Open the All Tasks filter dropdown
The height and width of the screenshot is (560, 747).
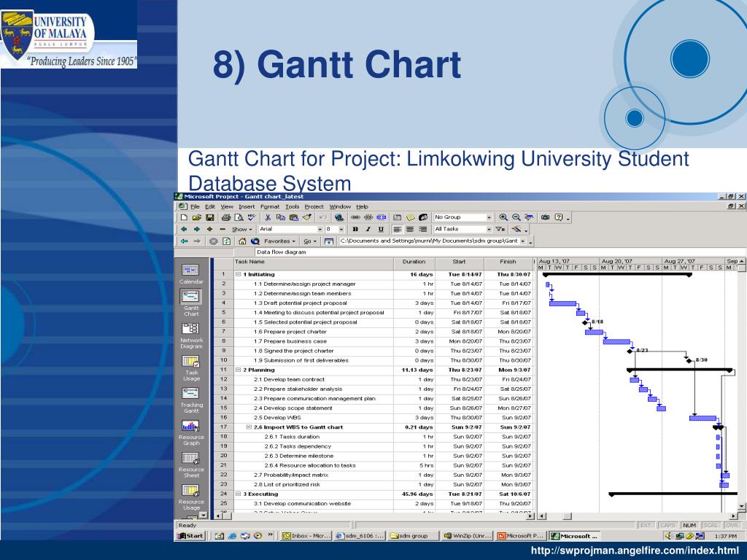[x=489, y=229]
